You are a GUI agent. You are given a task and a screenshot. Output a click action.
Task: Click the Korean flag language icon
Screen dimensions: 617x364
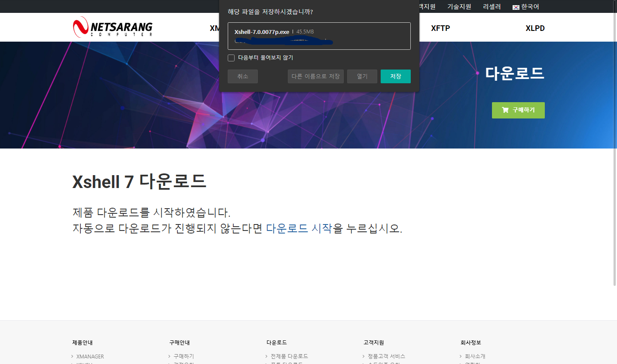pos(516,7)
